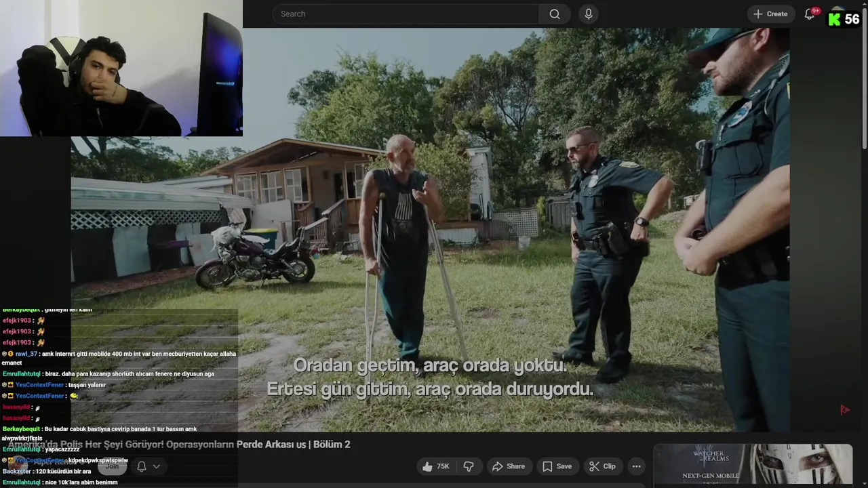Click the Join channel membership button

click(112, 466)
